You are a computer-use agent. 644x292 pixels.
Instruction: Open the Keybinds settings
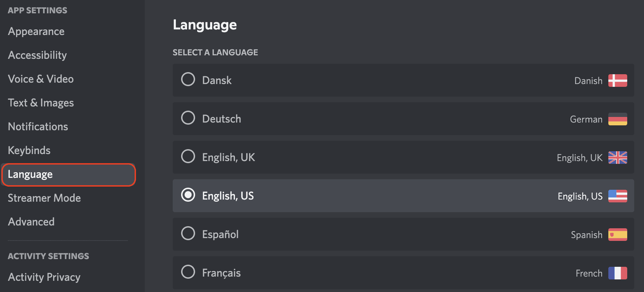29,150
